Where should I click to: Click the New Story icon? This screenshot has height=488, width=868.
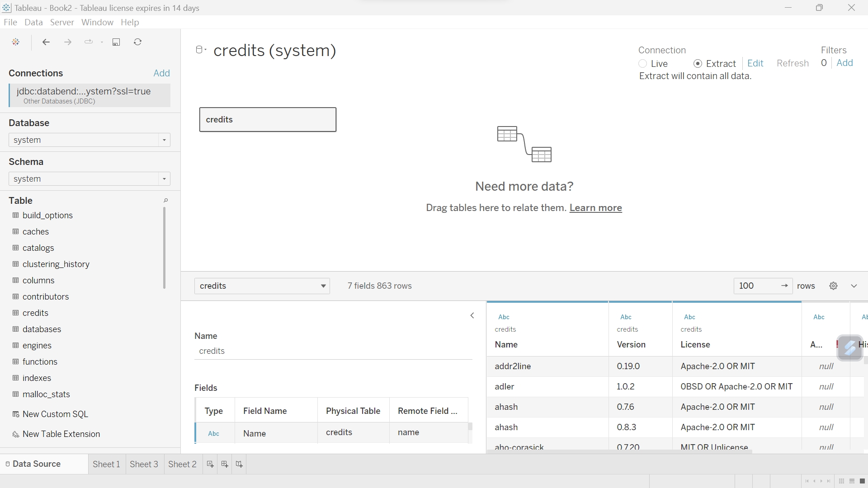239,464
